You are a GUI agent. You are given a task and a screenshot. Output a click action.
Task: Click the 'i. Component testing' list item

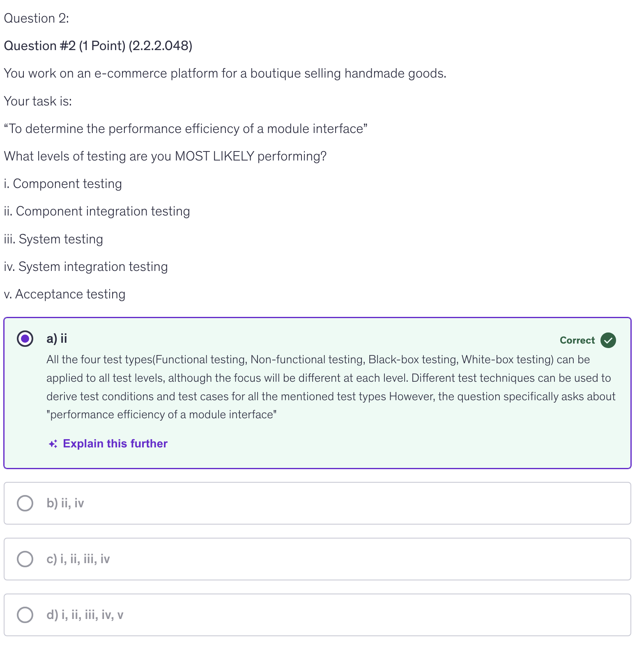click(63, 184)
